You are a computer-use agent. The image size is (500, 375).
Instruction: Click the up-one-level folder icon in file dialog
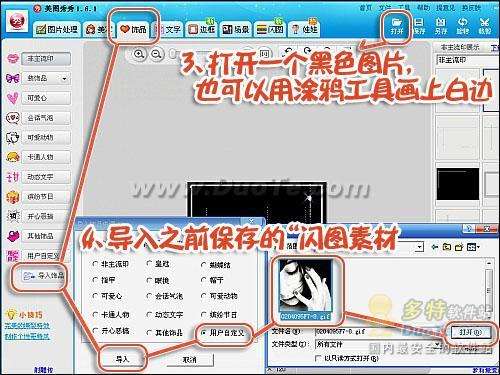pos(447,247)
